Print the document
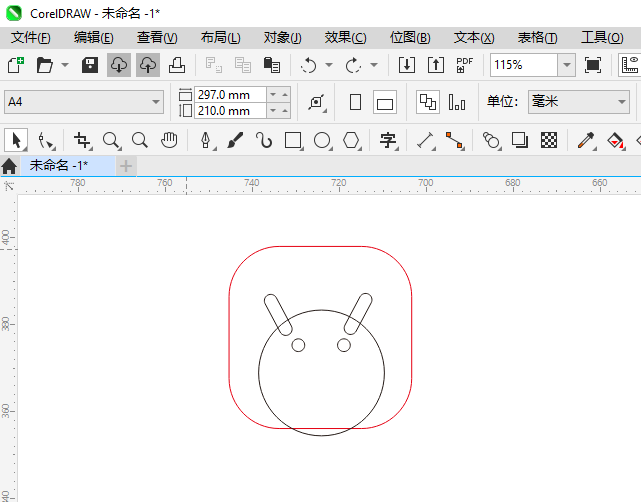641x502 pixels. click(x=177, y=65)
